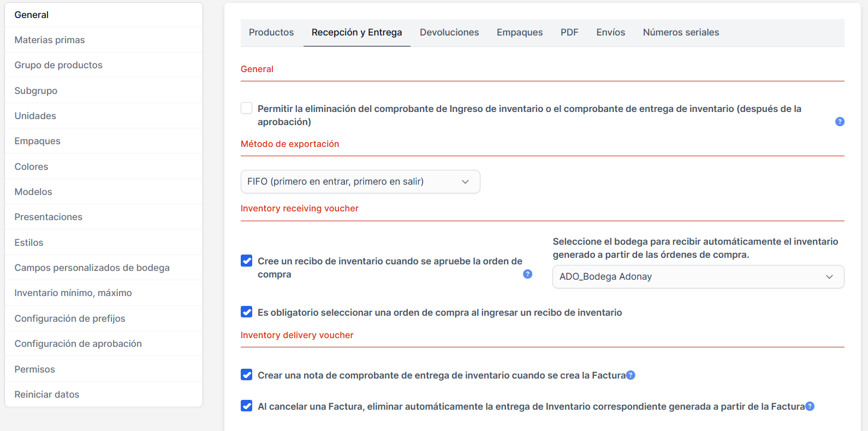Open Inventario mínimo, máximo section
The width and height of the screenshot is (868, 431).
pyautogui.click(x=73, y=293)
